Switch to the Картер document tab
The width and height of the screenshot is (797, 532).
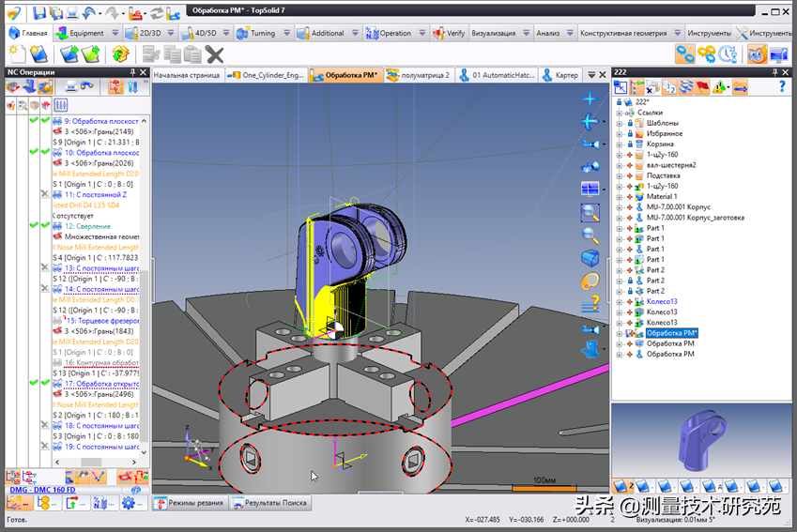pos(560,75)
